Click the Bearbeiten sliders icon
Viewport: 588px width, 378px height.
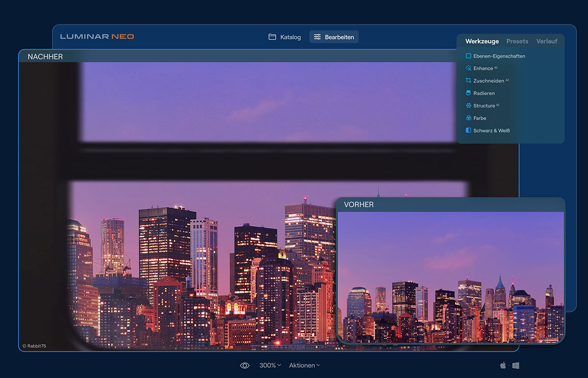click(x=318, y=37)
